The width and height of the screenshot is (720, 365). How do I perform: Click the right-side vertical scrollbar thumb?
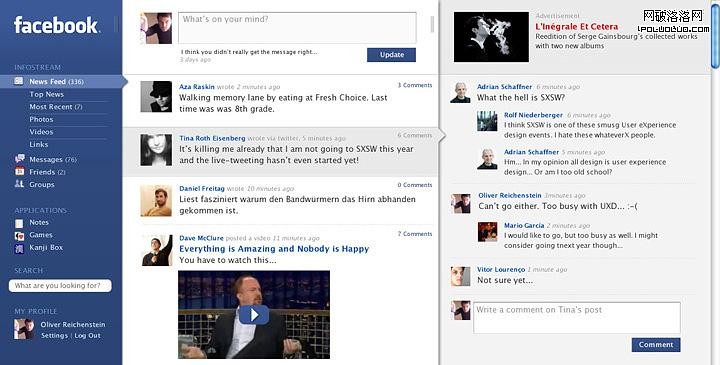(716, 34)
